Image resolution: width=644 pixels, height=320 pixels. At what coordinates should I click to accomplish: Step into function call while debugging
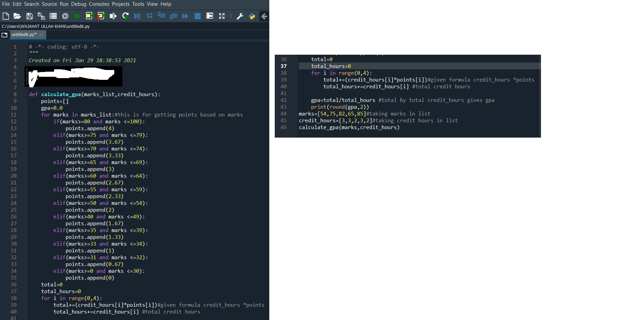point(162,16)
